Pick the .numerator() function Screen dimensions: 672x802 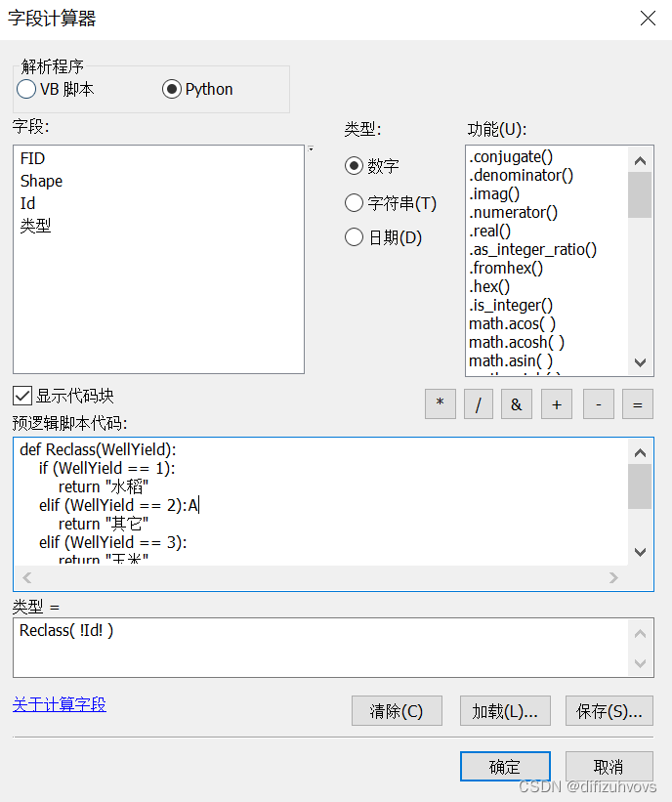click(514, 212)
